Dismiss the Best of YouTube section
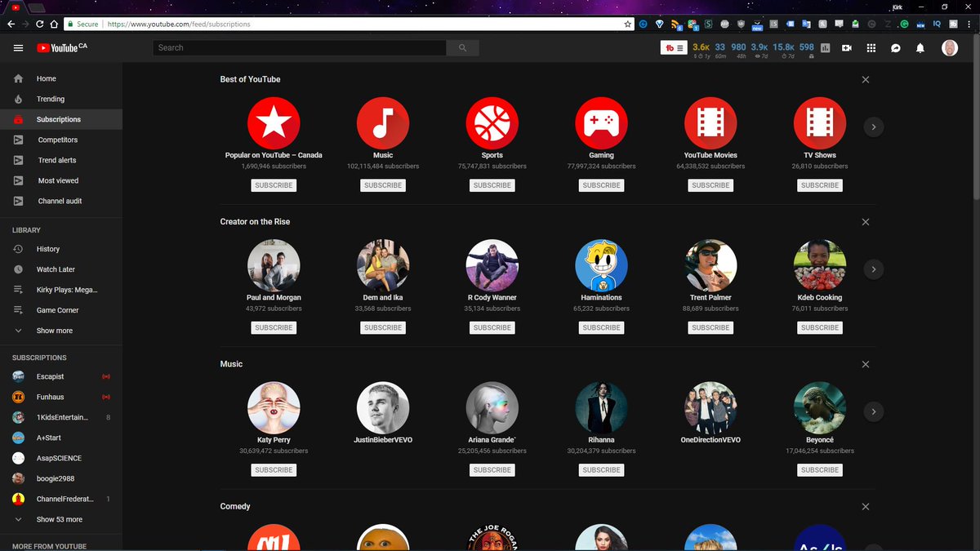 [866, 79]
